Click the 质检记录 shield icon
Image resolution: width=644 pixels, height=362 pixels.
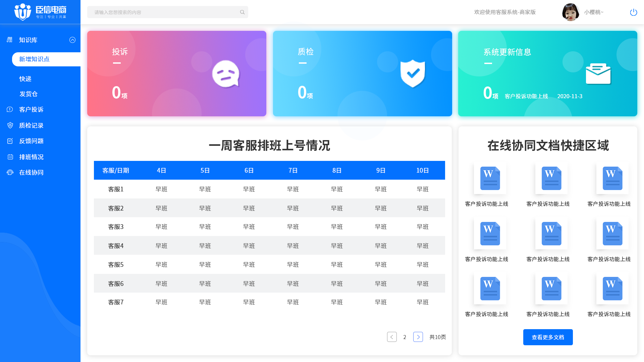pos(10,125)
